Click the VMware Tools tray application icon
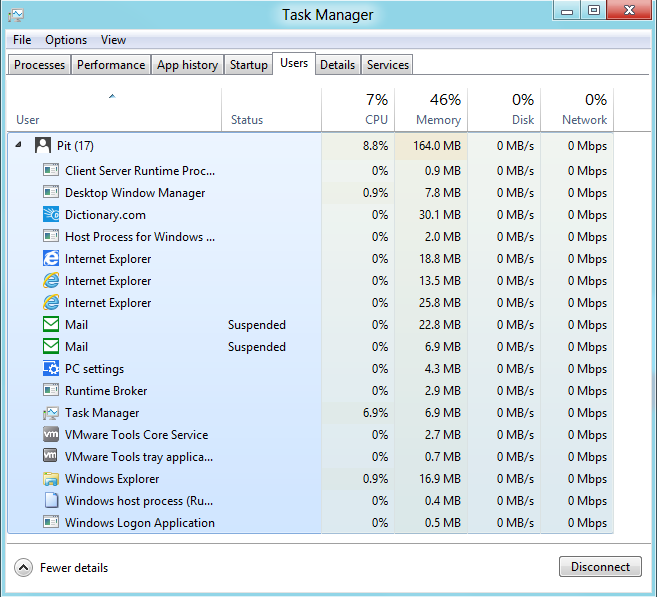This screenshot has width=657, height=597. (50, 455)
